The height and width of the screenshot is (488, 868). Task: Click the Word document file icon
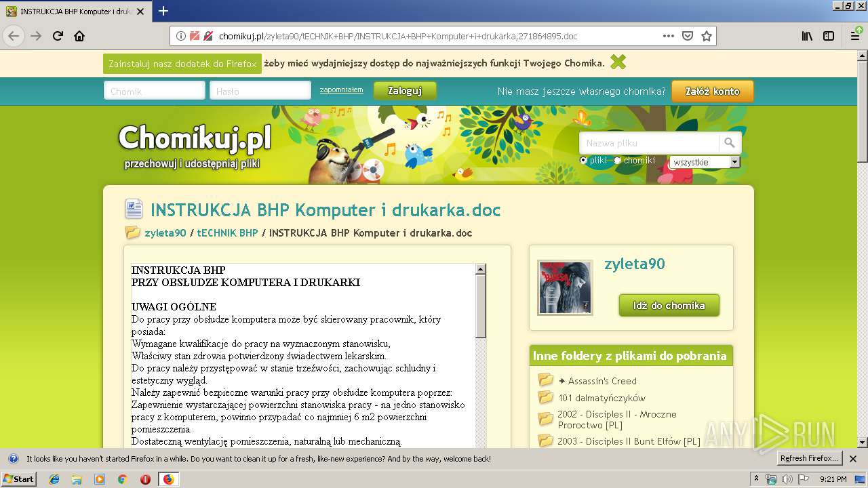point(134,209)
